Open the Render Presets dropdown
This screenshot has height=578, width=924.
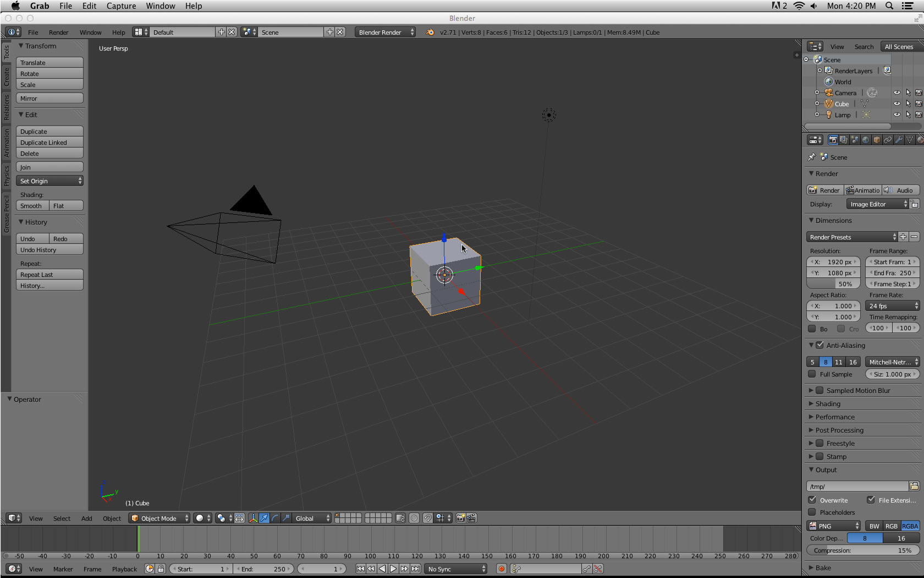click(x=852, y=237)
